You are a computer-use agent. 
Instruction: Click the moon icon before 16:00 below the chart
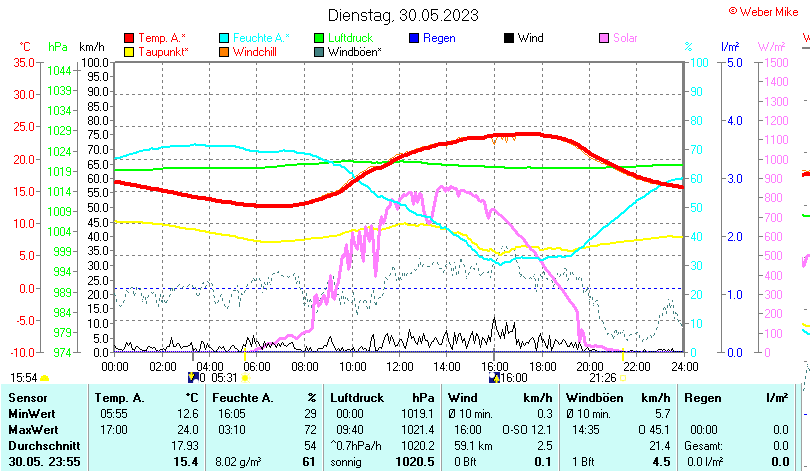click(494, 378)
